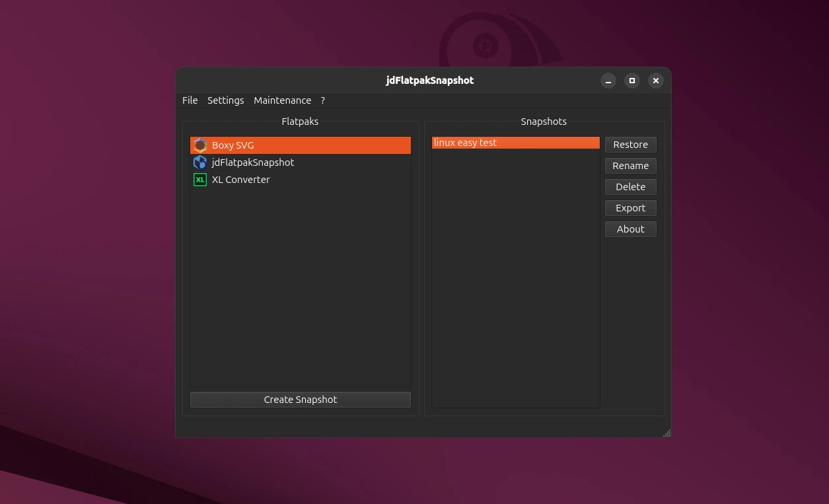Export the current snapshot
The width and height of the screenshot is (829, 504).
[630, 207]
